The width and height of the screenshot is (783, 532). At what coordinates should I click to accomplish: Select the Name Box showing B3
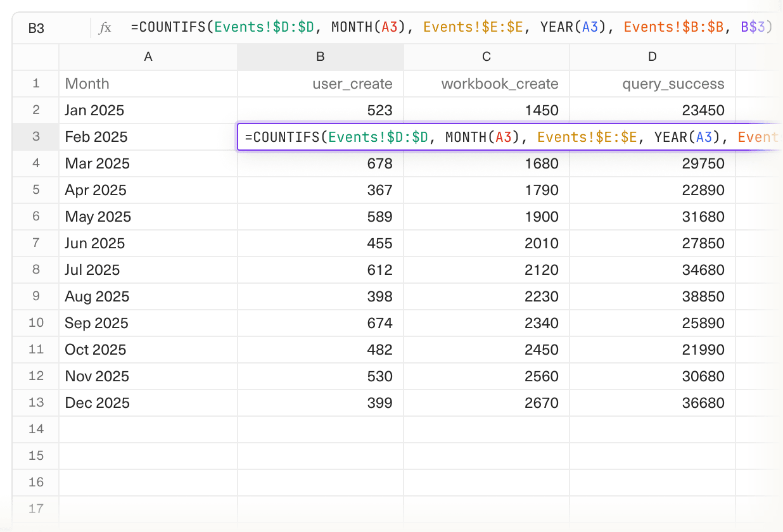(x=37, y=28)
